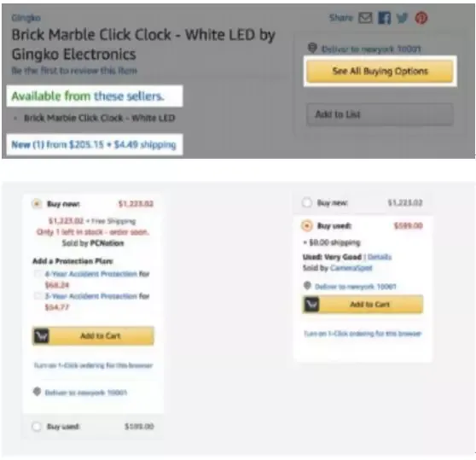
Task: Click the location pin above See All Buying Options
Action: coord(312,48)
